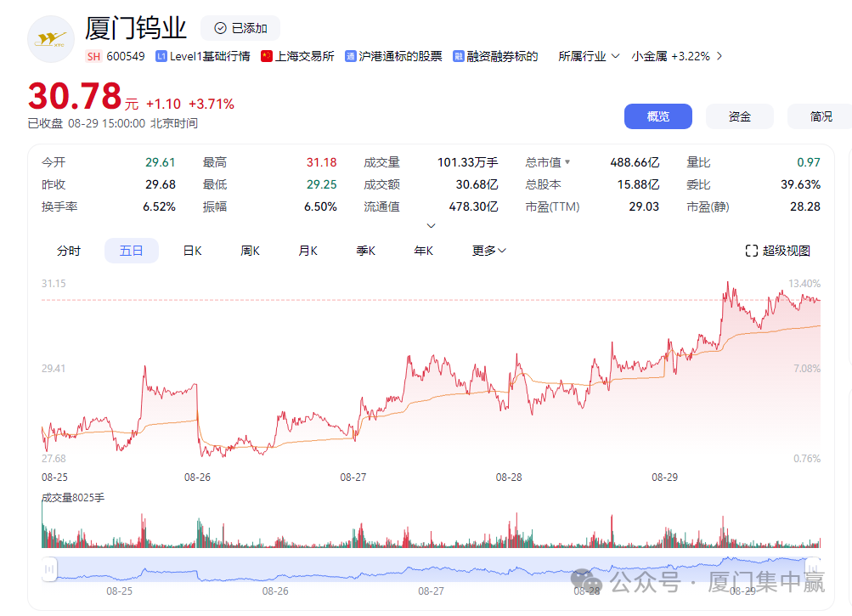
Task: Click the vertical scrollbar on the right edge
Action: (847, 170)
